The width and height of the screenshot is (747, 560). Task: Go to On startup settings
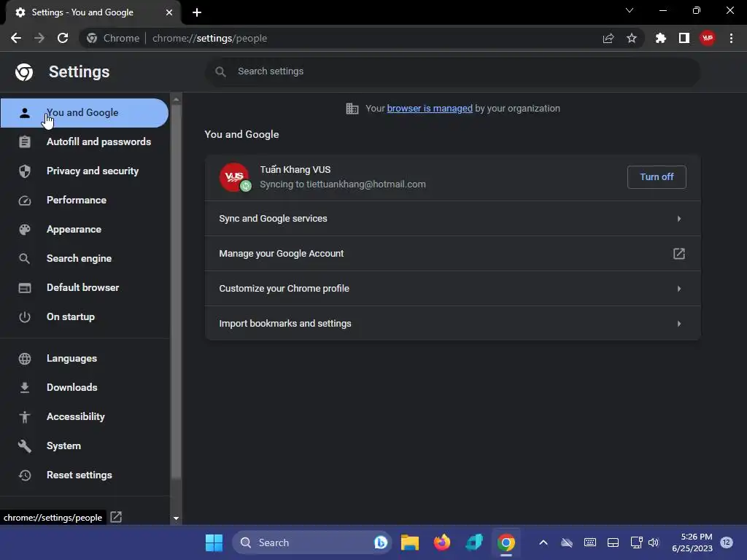tap(85, 316)
